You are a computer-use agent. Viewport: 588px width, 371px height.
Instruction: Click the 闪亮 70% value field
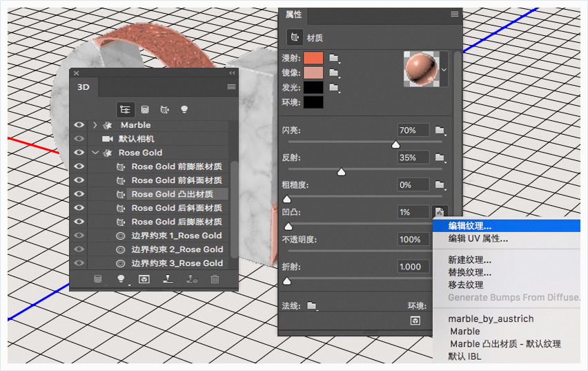pyautogui.click(x=413, y=131)
